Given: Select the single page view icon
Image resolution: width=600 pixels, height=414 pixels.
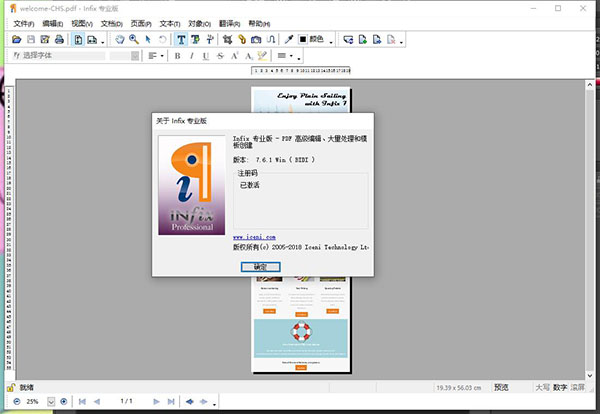Looking at the screenshot, I should click(78, 39).
